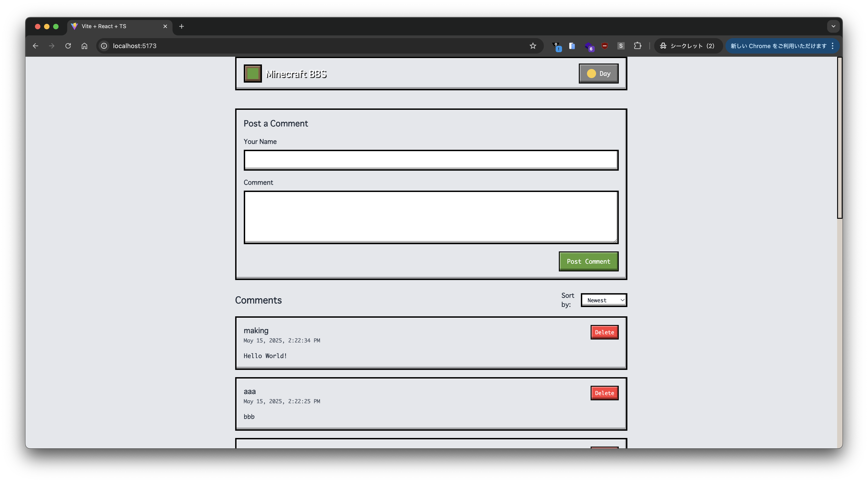Delete the comment by aaa
This screenshot has width=868, height=482.
[x=604, y=393]
